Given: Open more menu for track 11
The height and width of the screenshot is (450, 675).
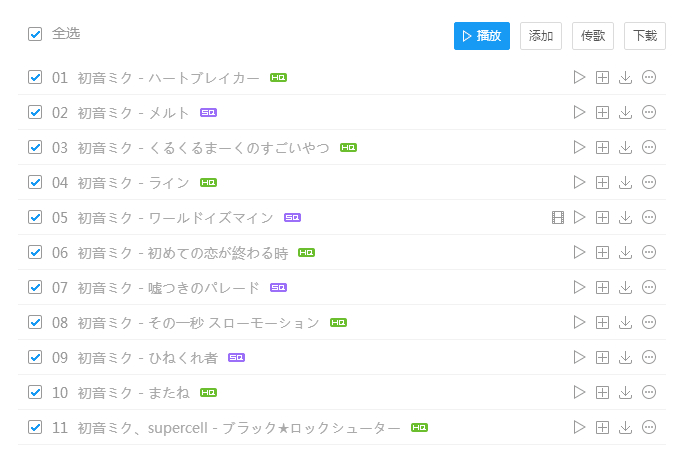Looking at the screenshot, I should [649, 427].
